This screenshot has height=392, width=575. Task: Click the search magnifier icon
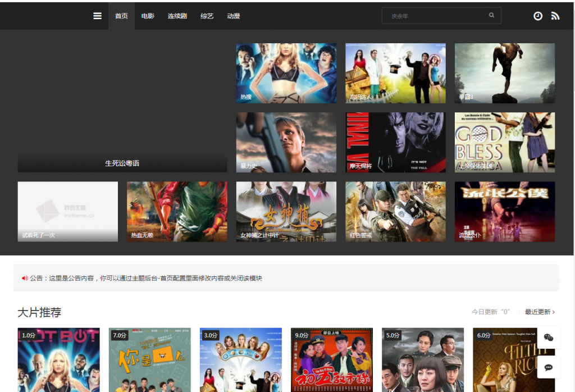[x=492, y=16]
